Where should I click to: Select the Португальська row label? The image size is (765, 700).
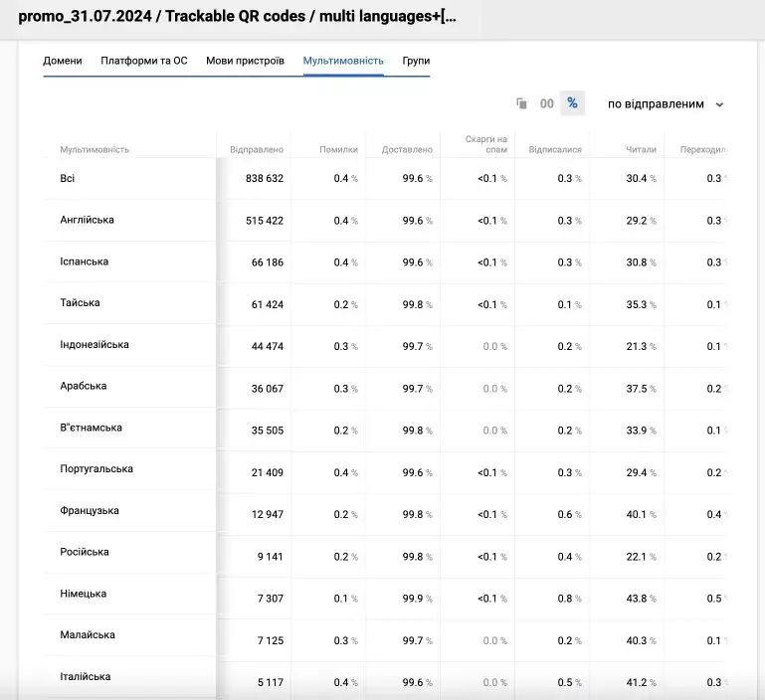tap(96, 468)
